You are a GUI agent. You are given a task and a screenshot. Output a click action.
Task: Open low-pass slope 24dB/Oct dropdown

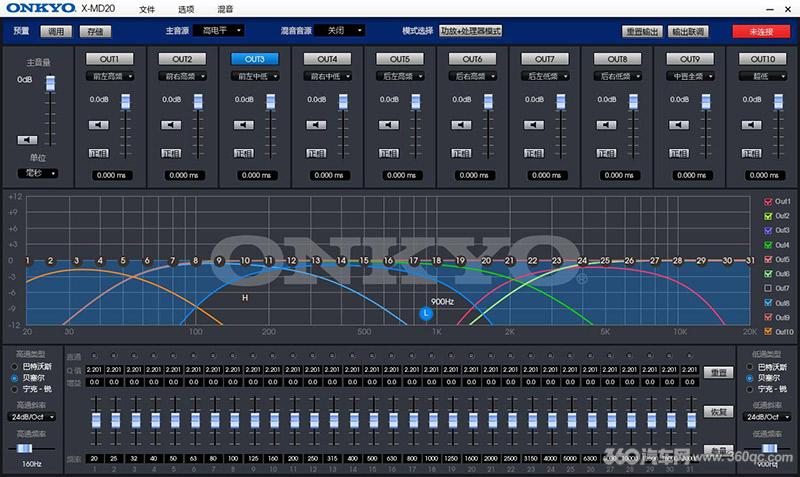(767, 417)
